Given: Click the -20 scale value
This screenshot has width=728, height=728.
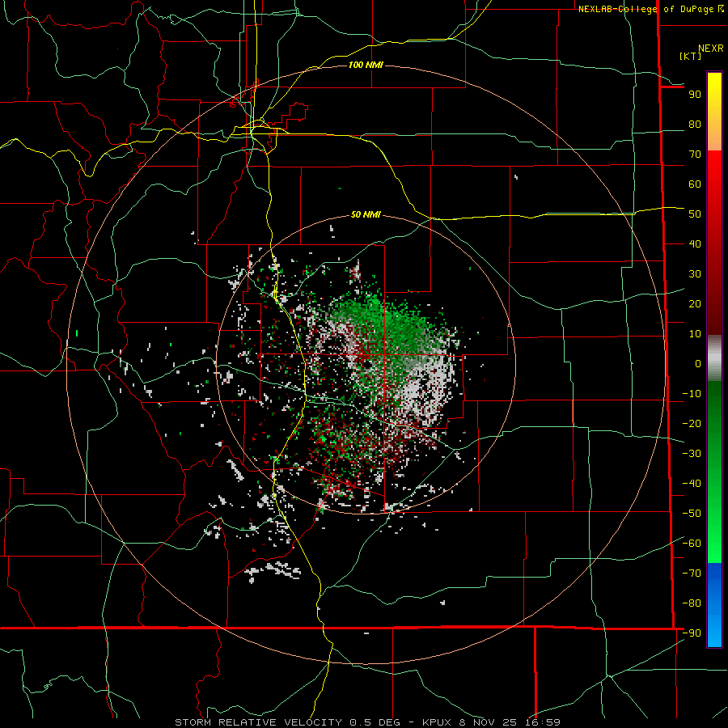Looking at the screenshot, I should click(692, 424).
